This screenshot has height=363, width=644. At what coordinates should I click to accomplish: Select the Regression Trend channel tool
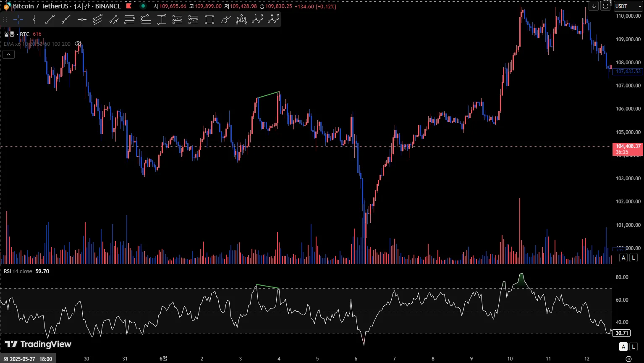point(114,19)
